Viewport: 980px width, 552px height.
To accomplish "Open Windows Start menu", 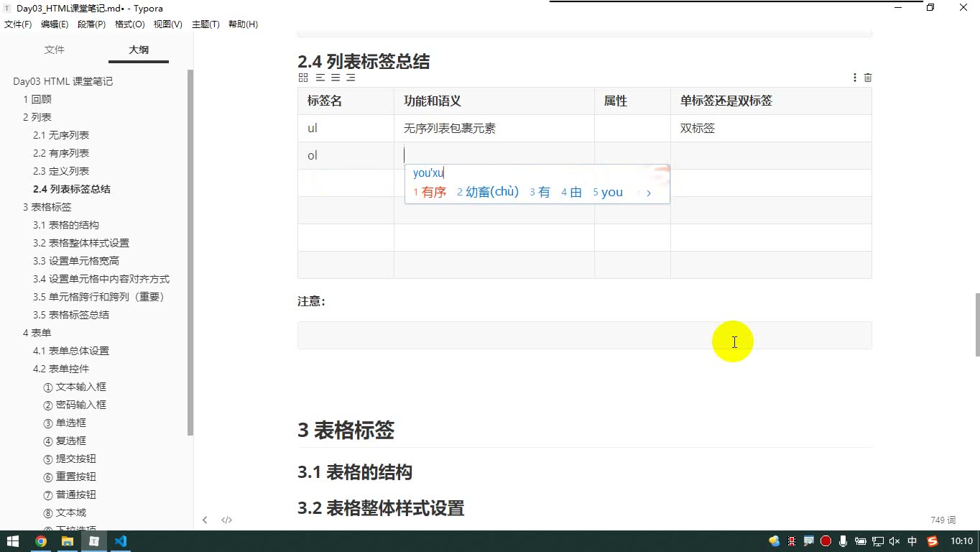I will tap(13, 541).
